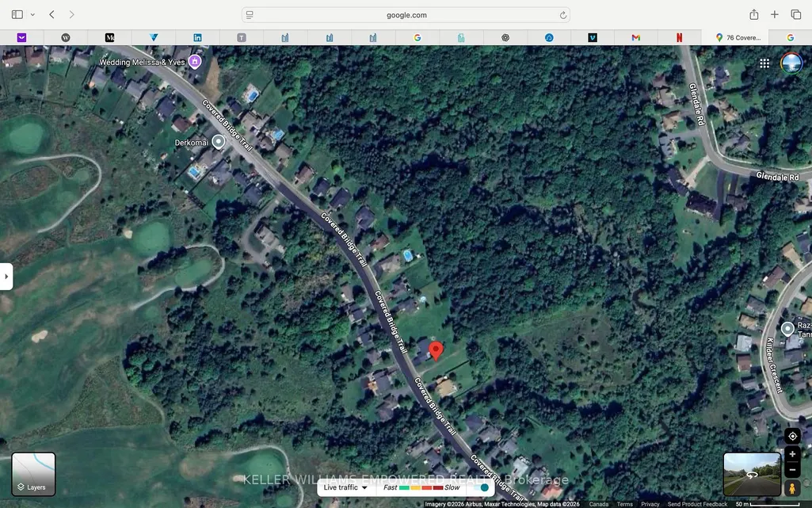This screenshot has width=812, height=508.
Task: Open the page settings icon in address bar
Action: [250, 15]
